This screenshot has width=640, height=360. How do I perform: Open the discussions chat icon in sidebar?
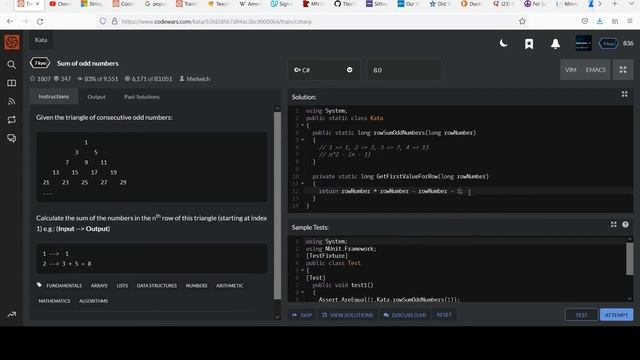coord(11,138)
